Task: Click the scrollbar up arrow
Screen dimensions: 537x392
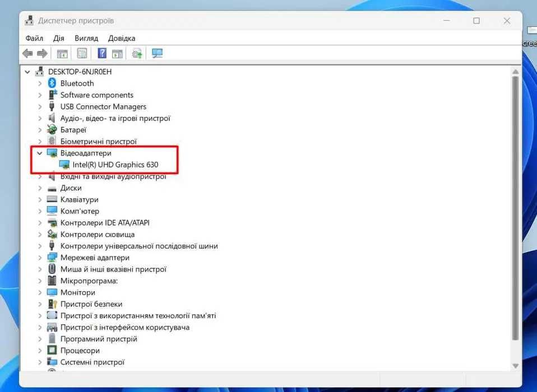Action: click(516, 72)
